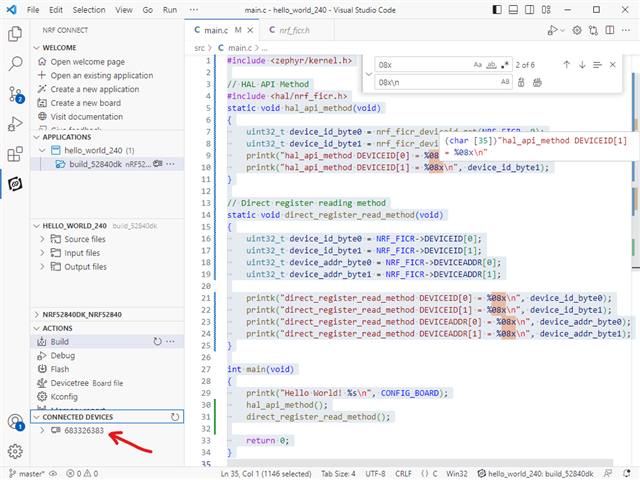Open Source Control view with badge
Image resolution: width=640 pixels, height=480 pixels.
(15, 94)
